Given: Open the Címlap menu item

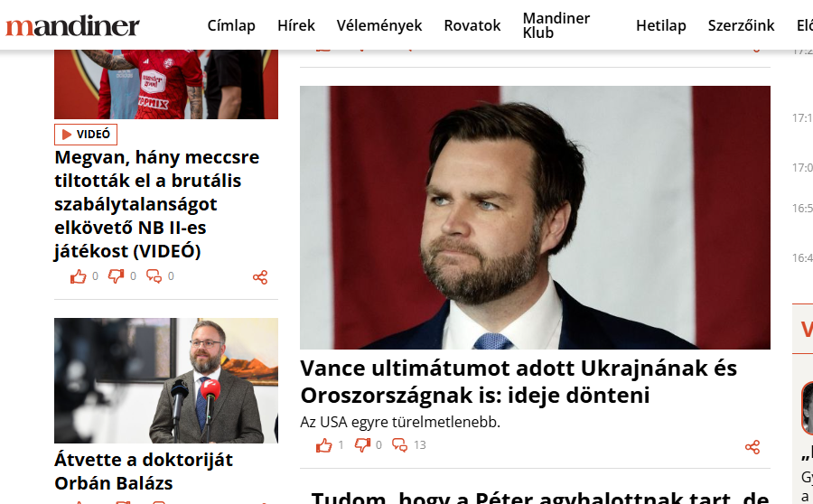Looking at the screenshot, I should point(231,25).
